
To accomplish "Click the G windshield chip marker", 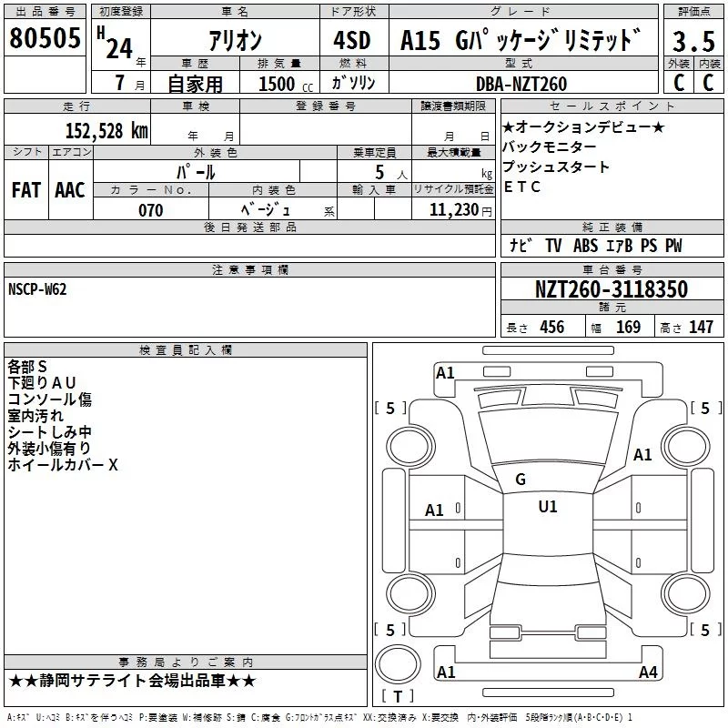I will click(x=521, y=480).
